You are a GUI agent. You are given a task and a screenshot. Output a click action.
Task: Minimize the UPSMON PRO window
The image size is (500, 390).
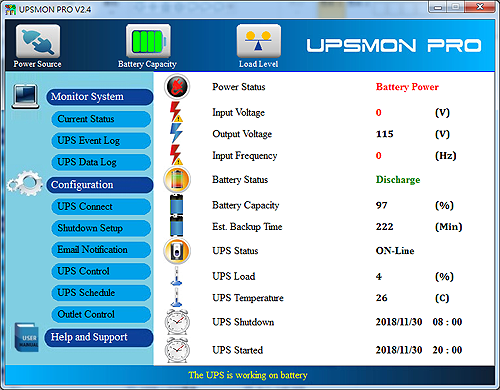point(438,7)
